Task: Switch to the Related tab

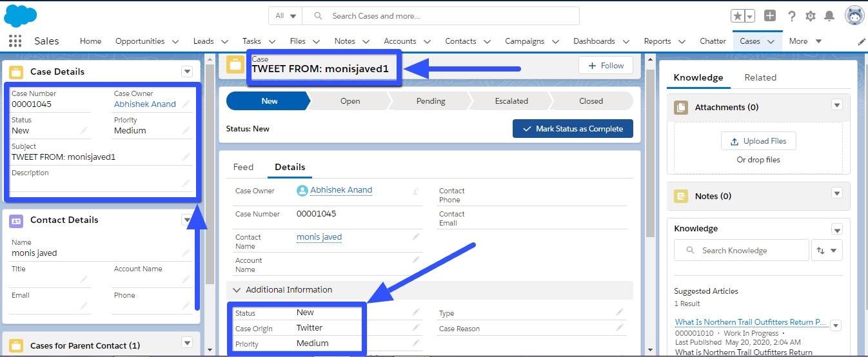Action: (x=760, y=77)
